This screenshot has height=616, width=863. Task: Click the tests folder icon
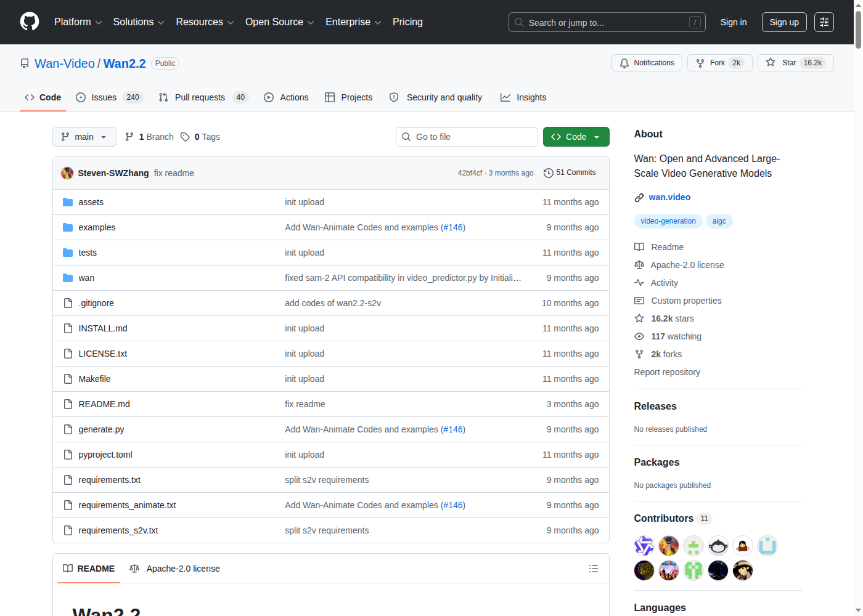point(68,253)
